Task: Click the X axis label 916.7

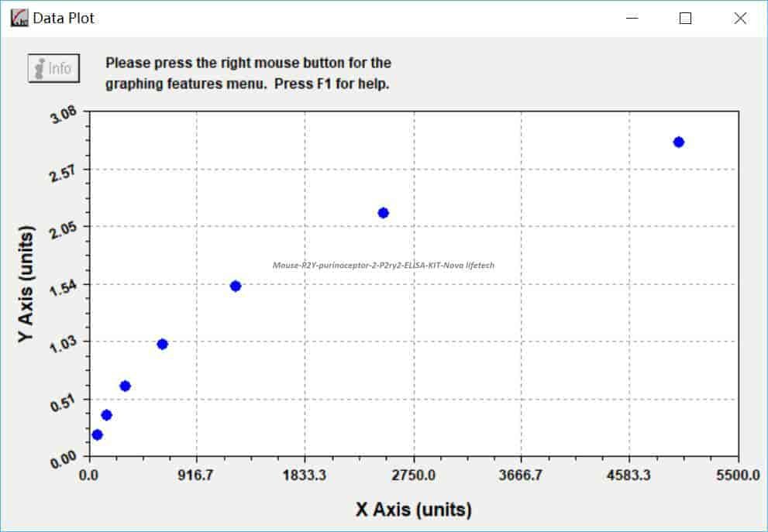Action: click(x=195, y=475)
